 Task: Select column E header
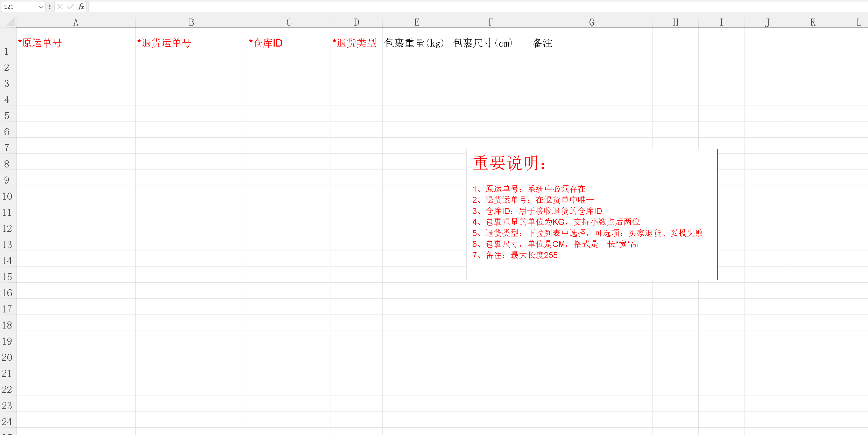pyautogui.click(x=417, y=22)
